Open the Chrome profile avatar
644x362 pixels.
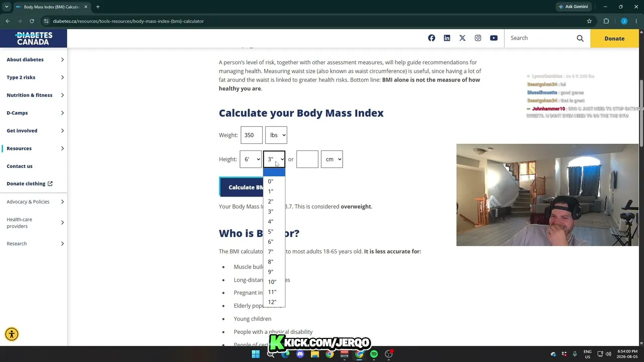pos(624,21)
